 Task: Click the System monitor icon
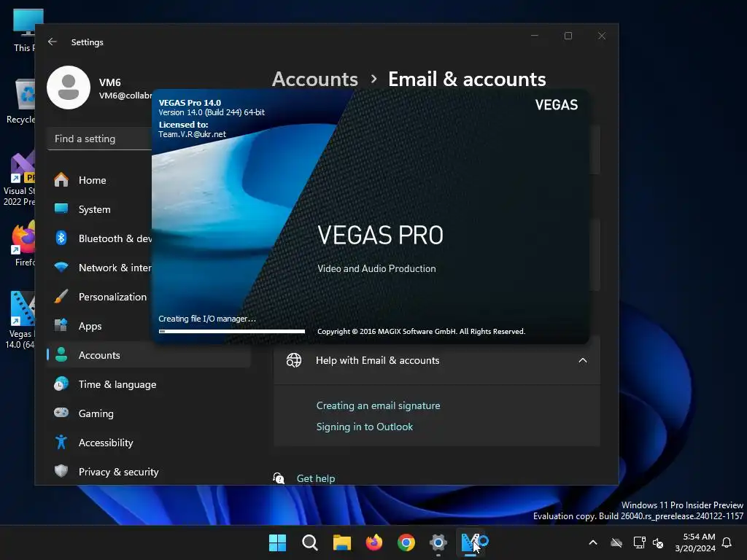(61, 209)
